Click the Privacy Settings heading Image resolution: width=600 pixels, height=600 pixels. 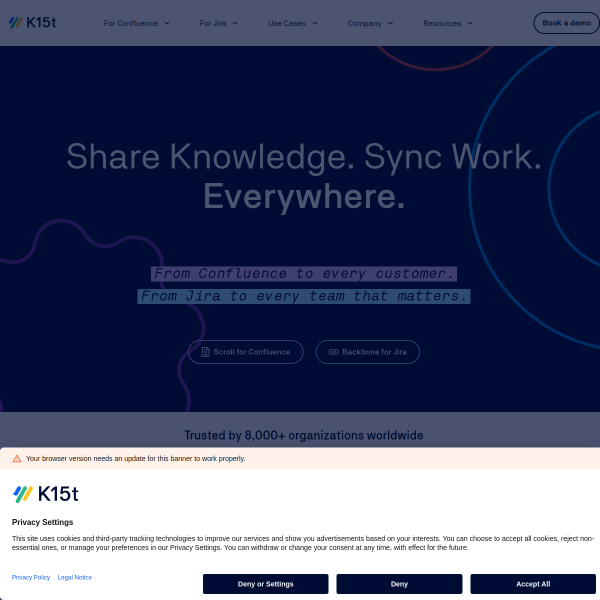click(42, 522)
